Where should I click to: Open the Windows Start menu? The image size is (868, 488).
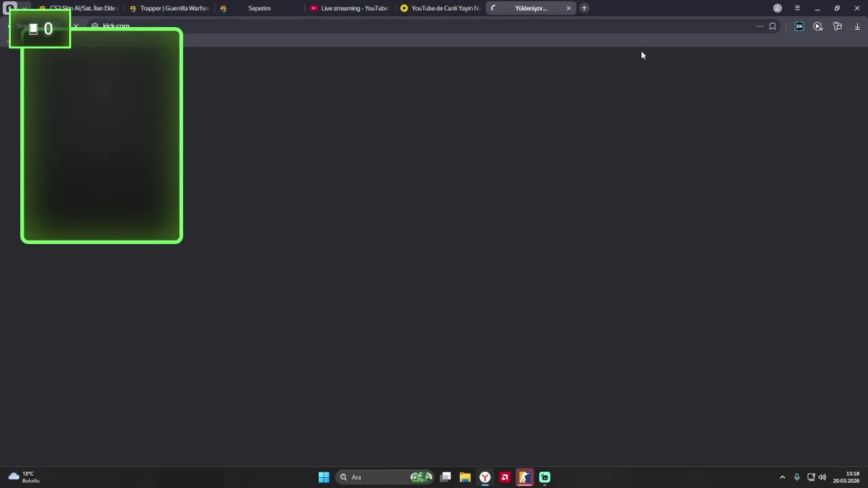324,477
